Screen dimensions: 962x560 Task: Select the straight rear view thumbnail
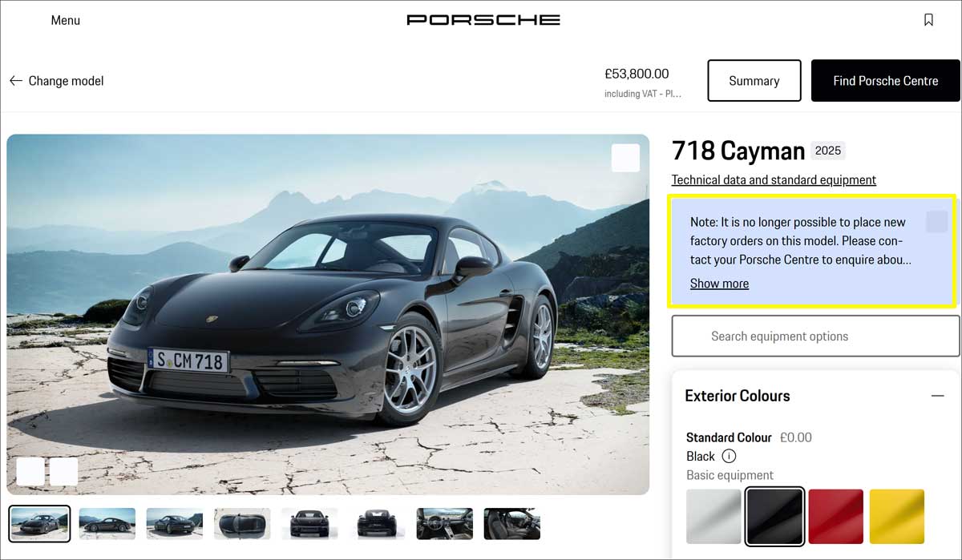(x=376, y=523)
